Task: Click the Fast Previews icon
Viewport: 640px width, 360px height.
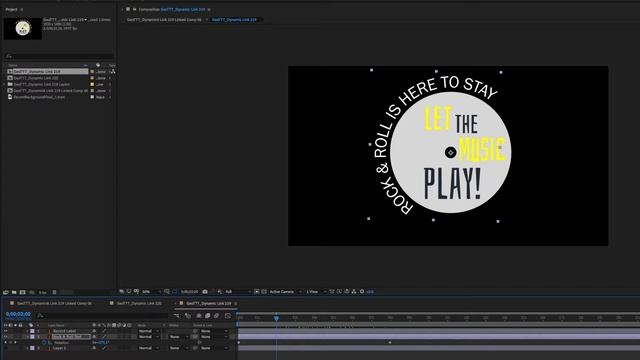Action: point(339,291)
